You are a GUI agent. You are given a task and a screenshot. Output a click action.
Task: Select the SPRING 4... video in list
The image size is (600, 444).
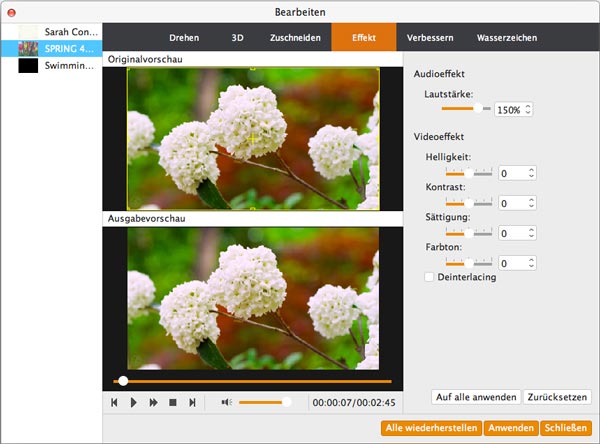point(51,49)
